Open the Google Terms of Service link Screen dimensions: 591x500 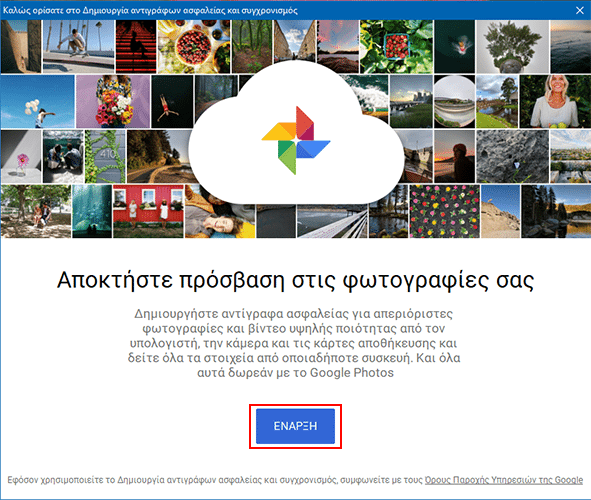point(504,480)
